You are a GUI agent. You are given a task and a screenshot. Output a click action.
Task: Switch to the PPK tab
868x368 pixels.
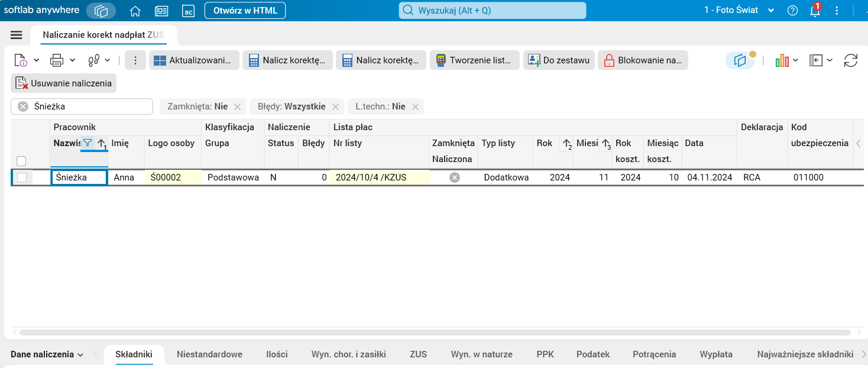click(545, 354)
